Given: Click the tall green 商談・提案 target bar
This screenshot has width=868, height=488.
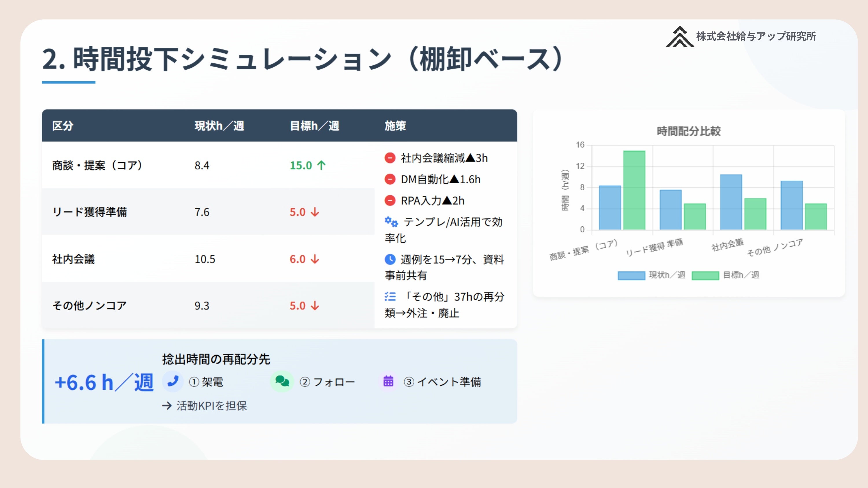Looking at the screenshot, I should click(634, 190).
